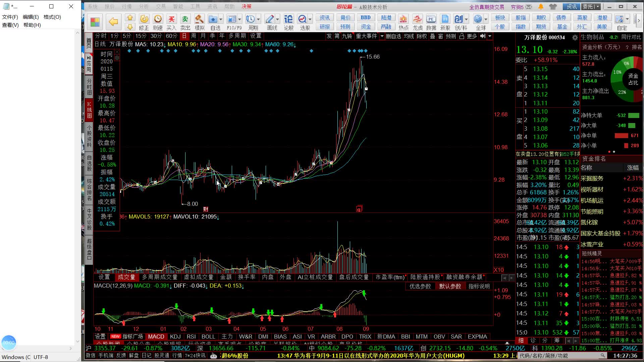This screenshot has height=362, width=644.
Task: Expand the 选股 dropdown arrow
Action: coord(310,19)
